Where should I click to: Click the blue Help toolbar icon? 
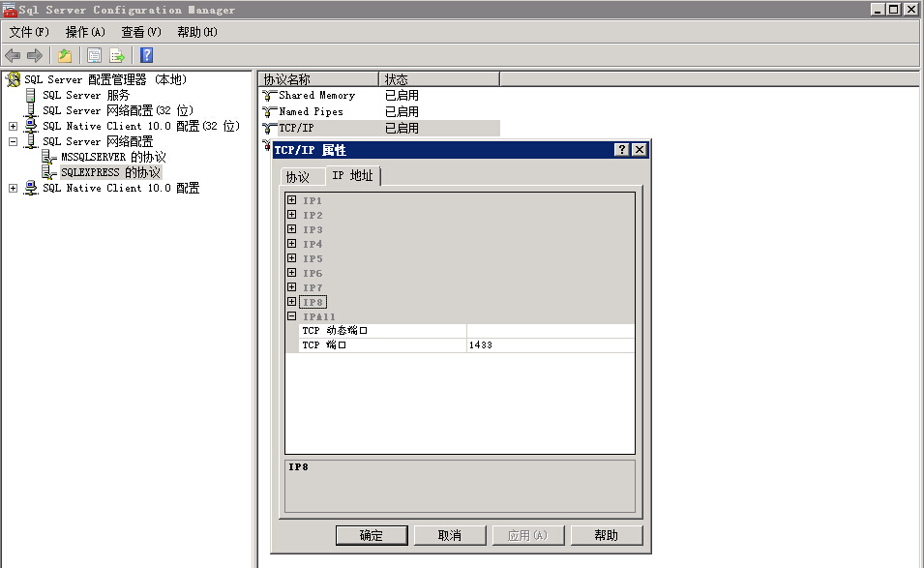147,55
